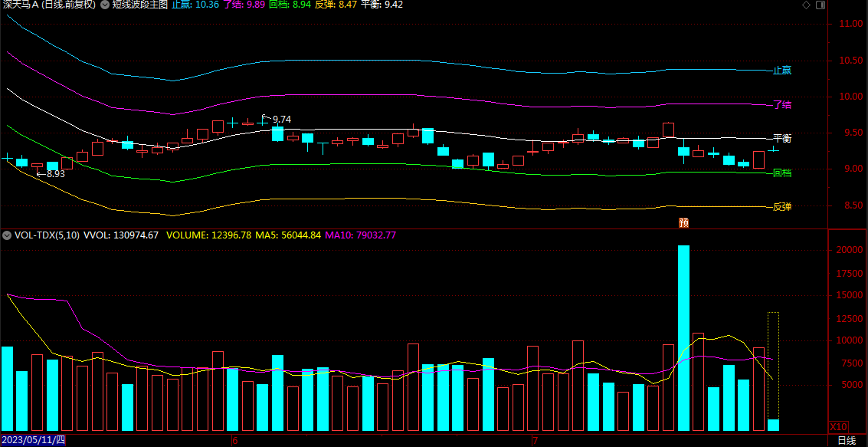Click the diamond marker icon at top right
This screenshot has height=447, width=868.
click(x=806, y=5)
